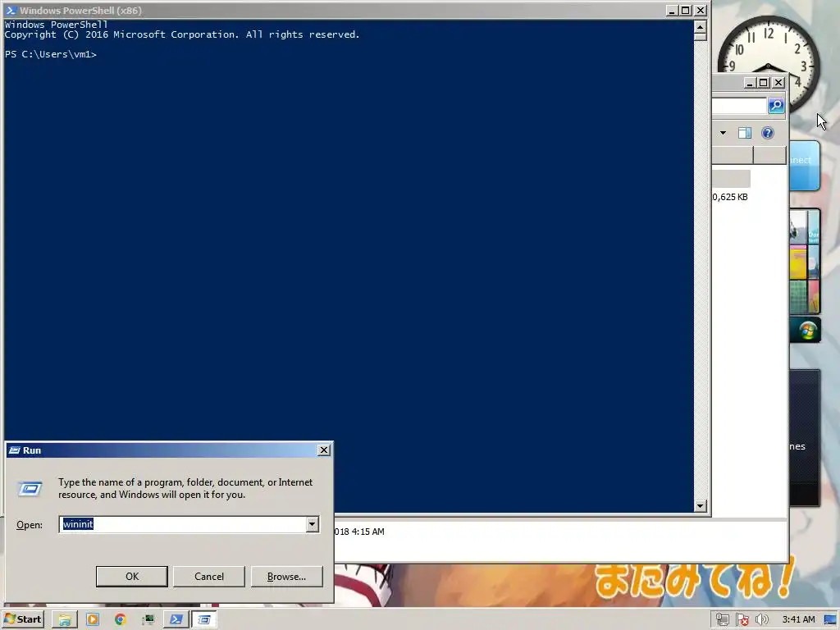The height and width of the screenshot is (630, 840).
Task: Toggle the Explorer preview pane icon
Action: 745,133
